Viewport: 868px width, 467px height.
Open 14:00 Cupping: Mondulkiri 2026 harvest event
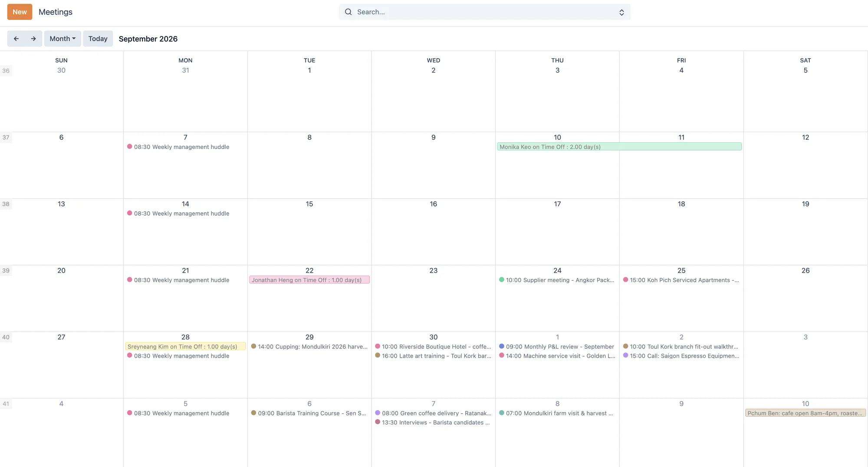(x=309, y=346)
